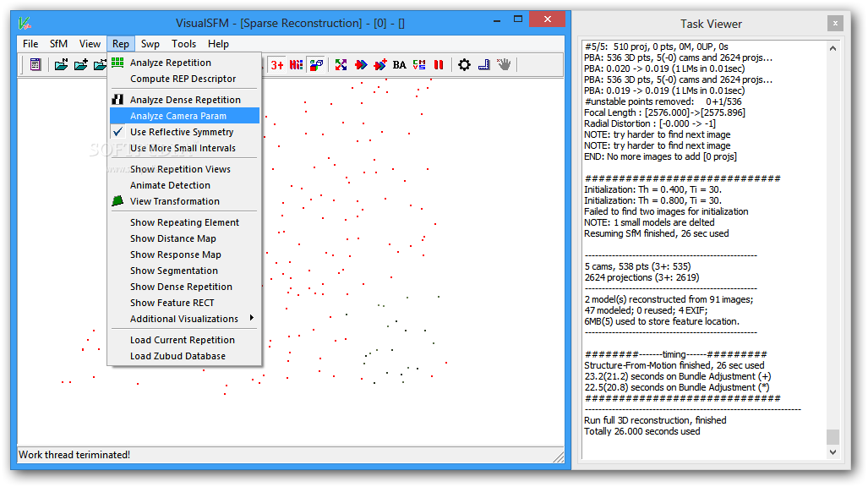This screenshot has width=868, height=487.
Task: Expand Additional Visualizations submenu arrow
Action: pos(252,318)
